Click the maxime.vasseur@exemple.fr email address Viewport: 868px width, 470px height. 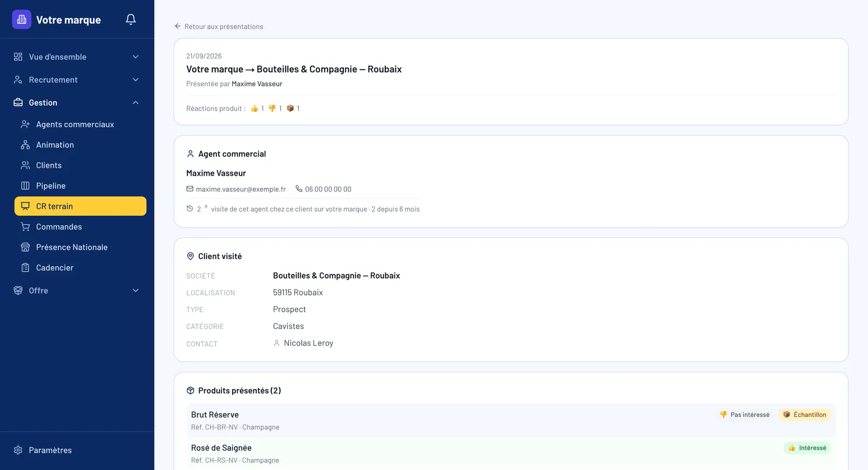pos(241,189)
